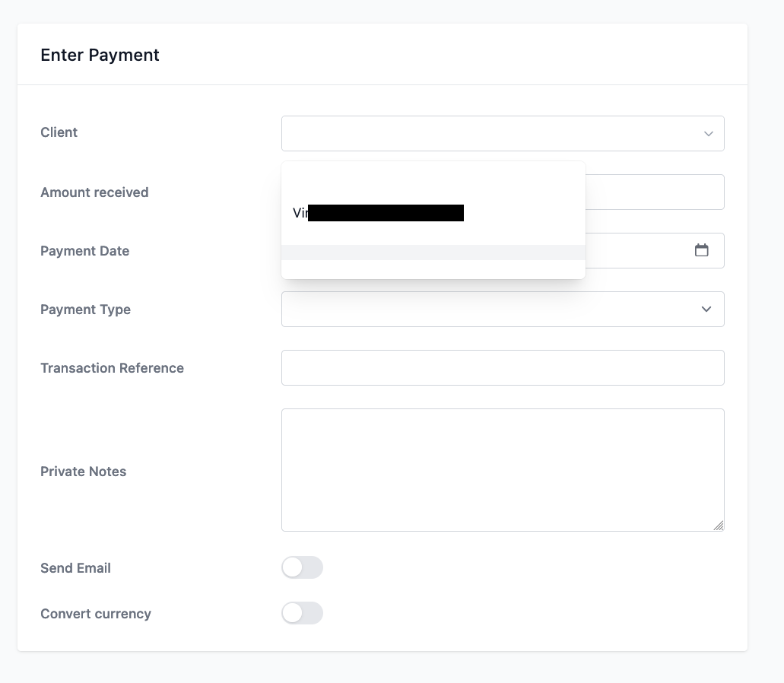
Task: Click inside the Private Notes textarea
Action: pyautogui.click(x=503, y=470)
